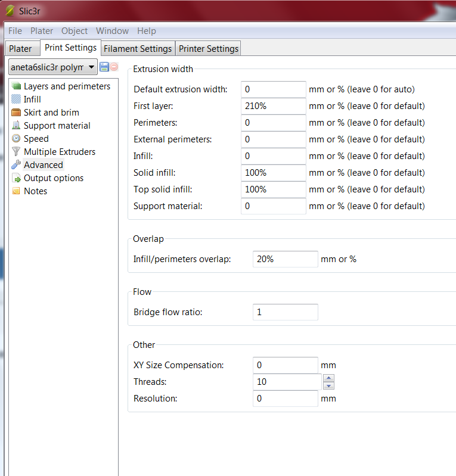Open Multiple Extruders settings page
This screenshot has width=456, height=476.
(x=60, y=152)
